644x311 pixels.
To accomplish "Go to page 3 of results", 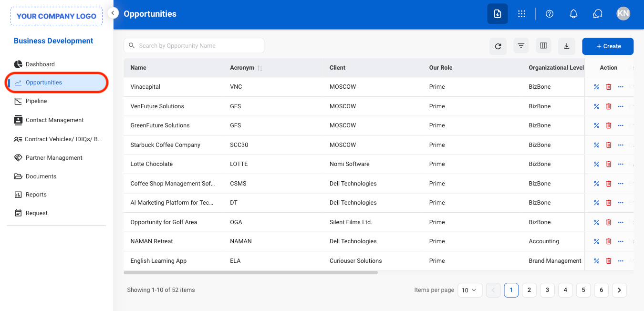I will click(x=547, y=290).
